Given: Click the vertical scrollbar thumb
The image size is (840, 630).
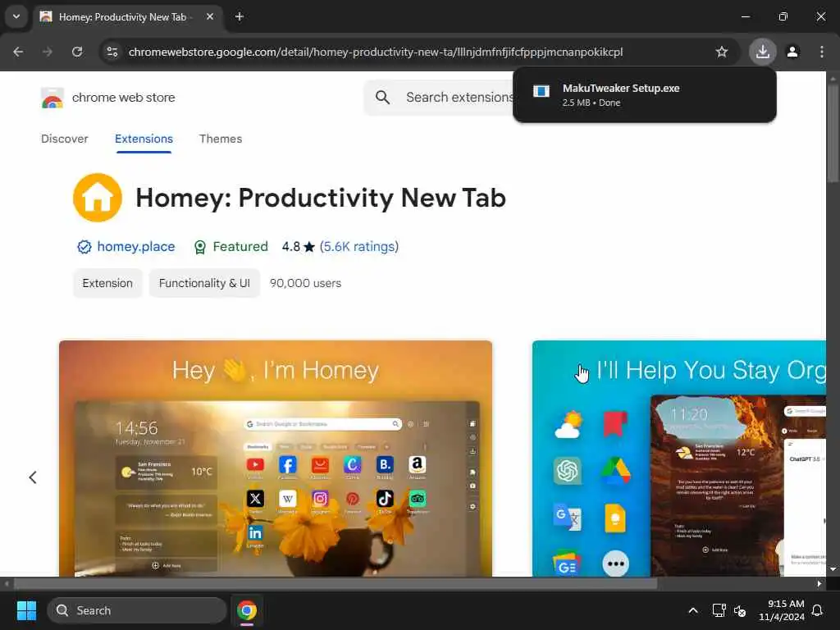Looking at the screenshot, I should [x=833, y=133].
